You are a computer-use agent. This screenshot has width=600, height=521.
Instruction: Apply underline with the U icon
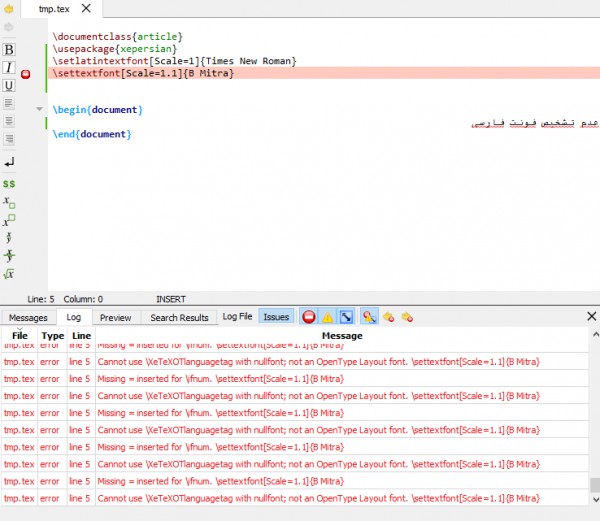[9, 86]
